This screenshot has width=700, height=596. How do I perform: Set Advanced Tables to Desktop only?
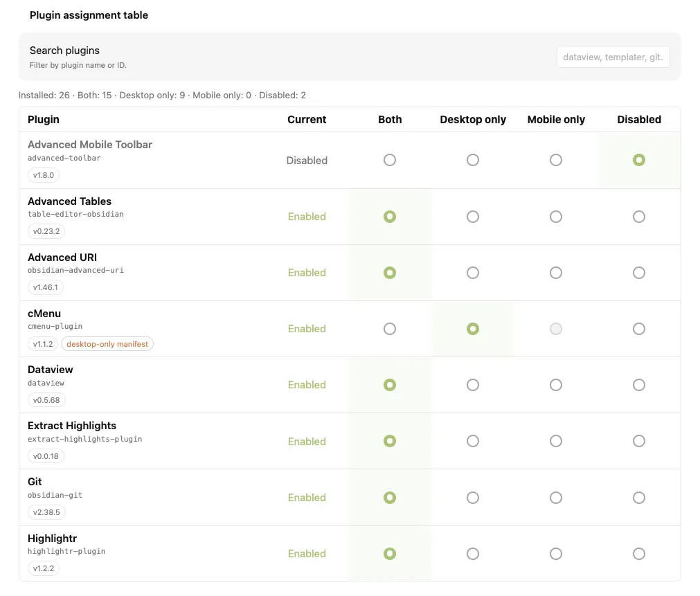coord(473,217)
